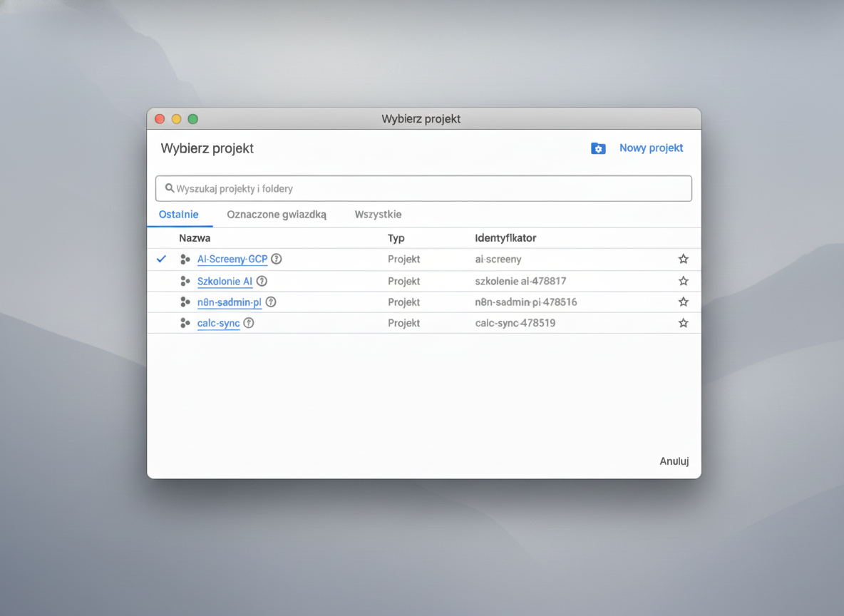This screenshot has width=844, height=616.
Task: Click project icon of Szkolenie AI row
Action: tap(185, 281)
